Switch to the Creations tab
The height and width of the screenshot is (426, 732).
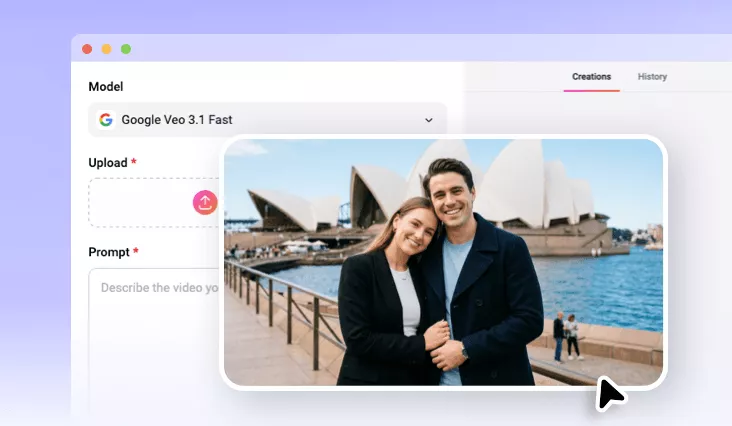pyautogui.click(x=591, y=77)
